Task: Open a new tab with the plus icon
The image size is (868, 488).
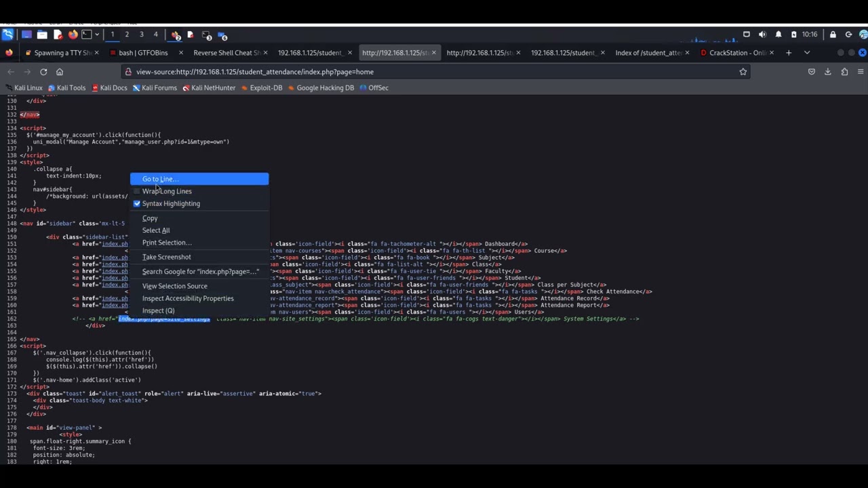Action: click(789, 53)
